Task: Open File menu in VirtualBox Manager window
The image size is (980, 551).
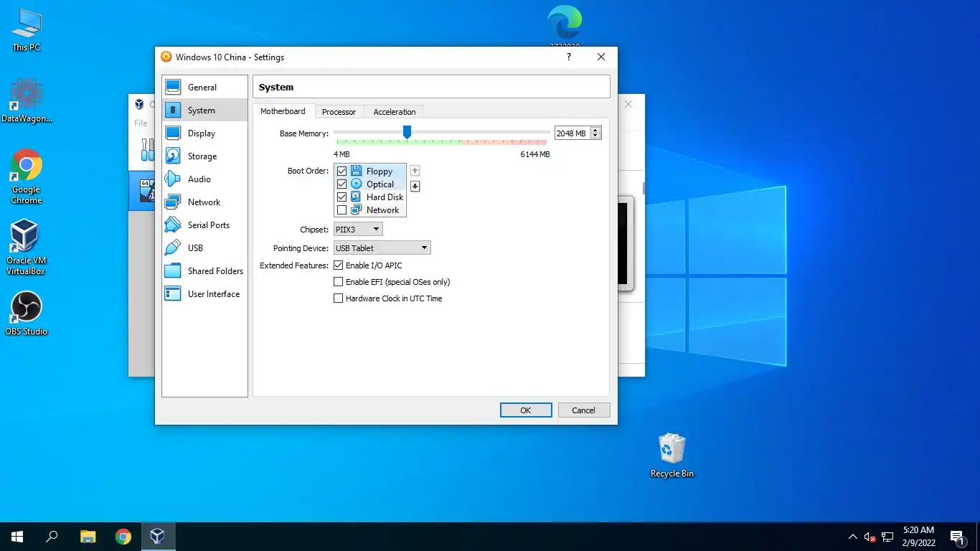Action: click(141, 123)
